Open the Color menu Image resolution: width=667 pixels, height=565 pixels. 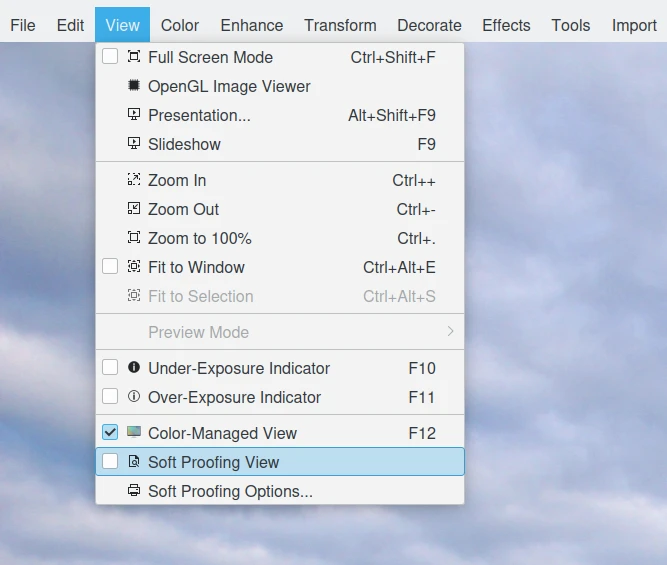click(180, 25)
